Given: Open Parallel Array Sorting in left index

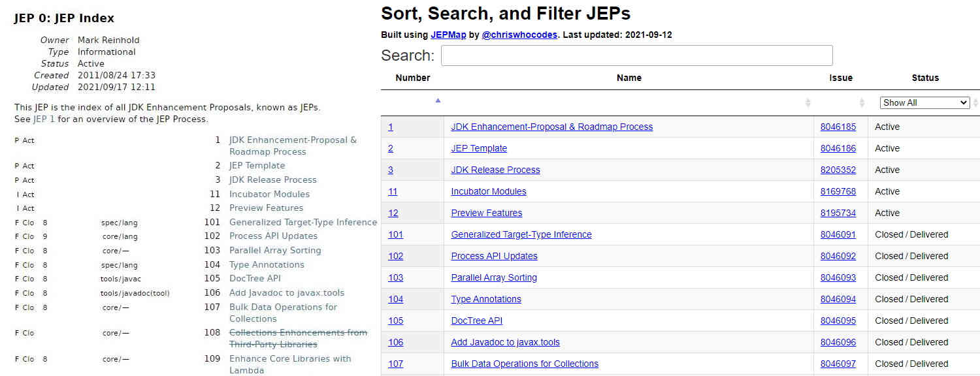Looking at the screenshot, I should 275,250.
